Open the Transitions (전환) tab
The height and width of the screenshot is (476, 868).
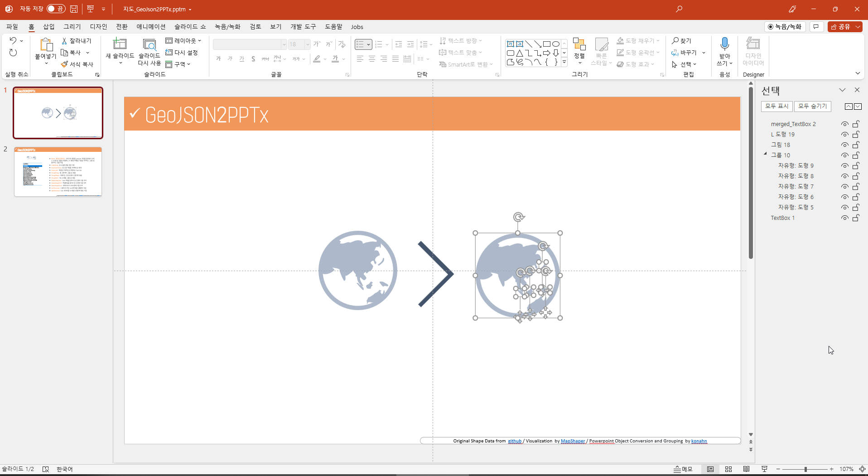tap(122, 27)
